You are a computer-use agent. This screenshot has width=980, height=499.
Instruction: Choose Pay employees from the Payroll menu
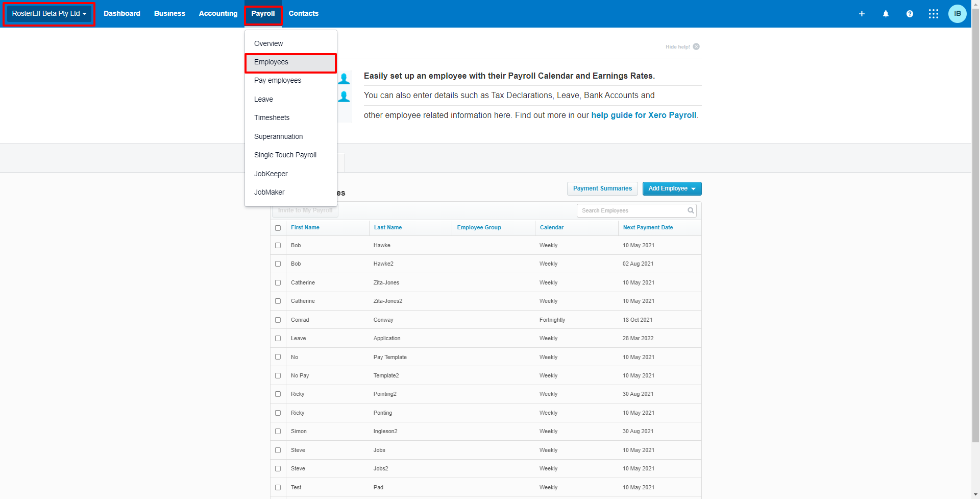pos(290,81)
